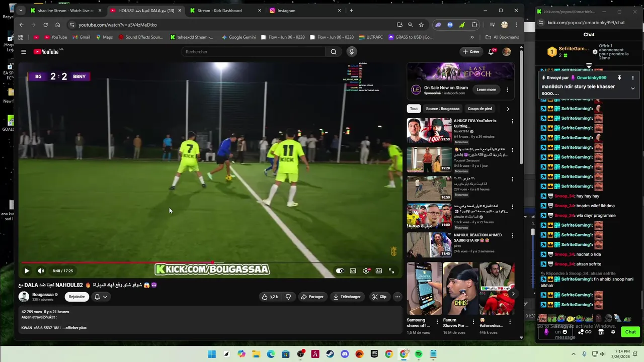This screenshot has width=644, height=362.
Task: Open menu for NAHOUL REACTION video
Action: pyautogui.click(x=512, y=236)
